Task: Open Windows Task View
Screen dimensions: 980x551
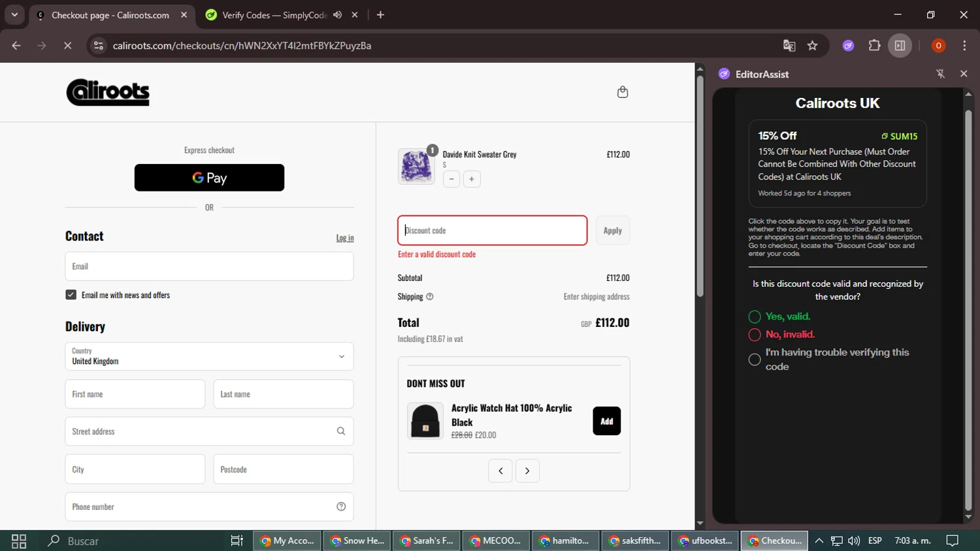Action: click(x=237, y=541)
